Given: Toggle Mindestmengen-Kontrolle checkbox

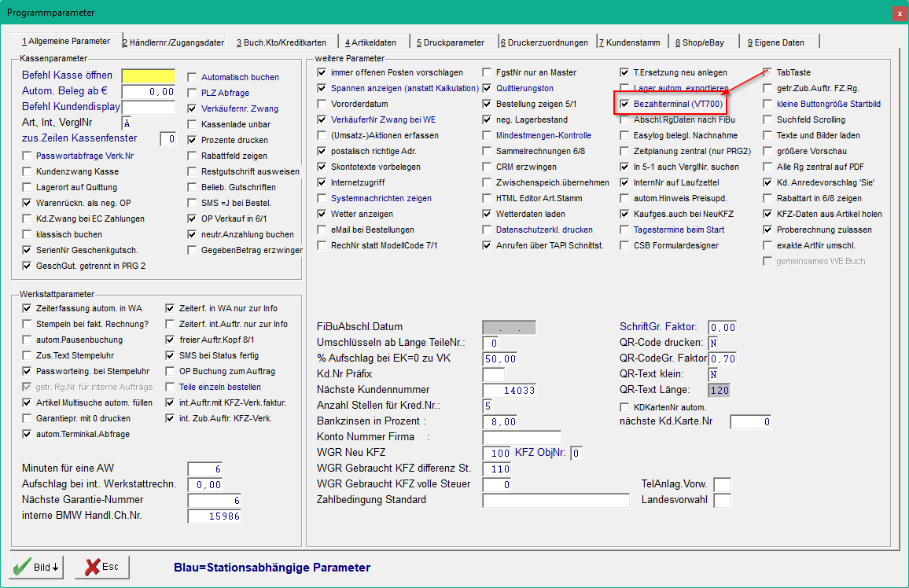Looking at the screenshot, I should point(487,135).
